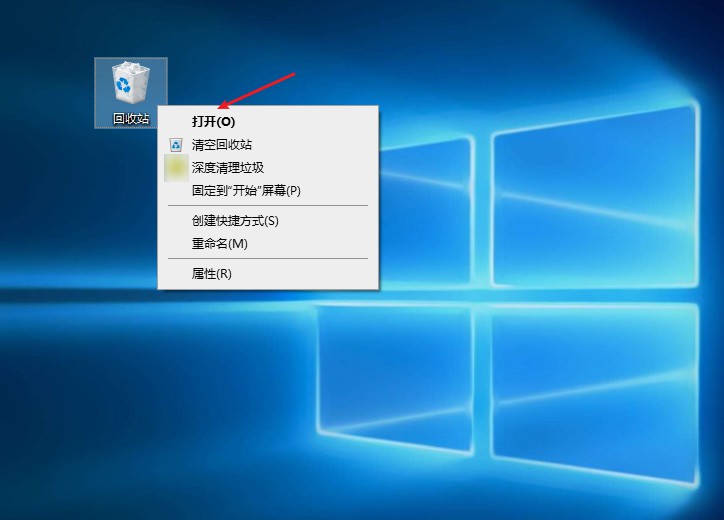The image size is (724, 520).
Task: Open 属性(R) properties entry
Action: (268, 274)
